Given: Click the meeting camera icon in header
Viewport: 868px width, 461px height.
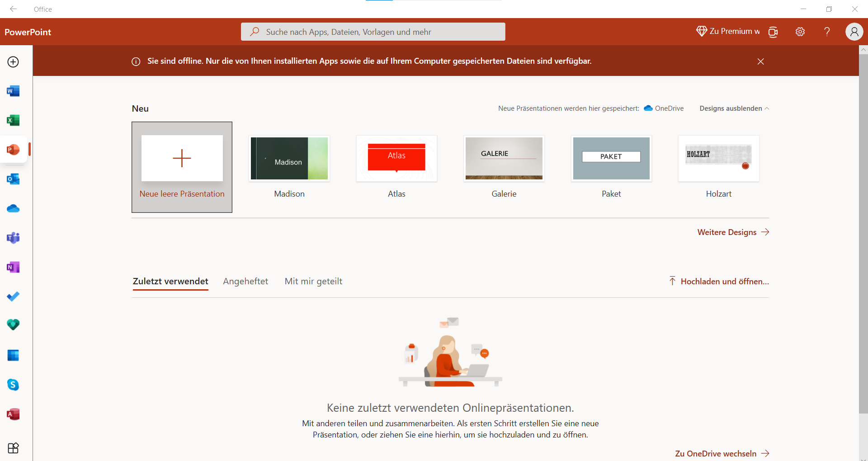Looking at the screenshot, I should [773, 32].
